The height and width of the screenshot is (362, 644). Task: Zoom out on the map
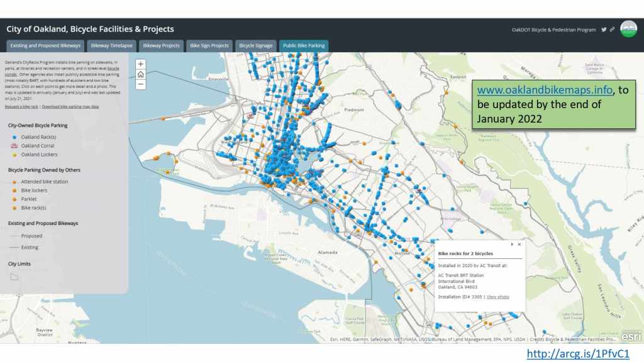click(x=141, y=84)
